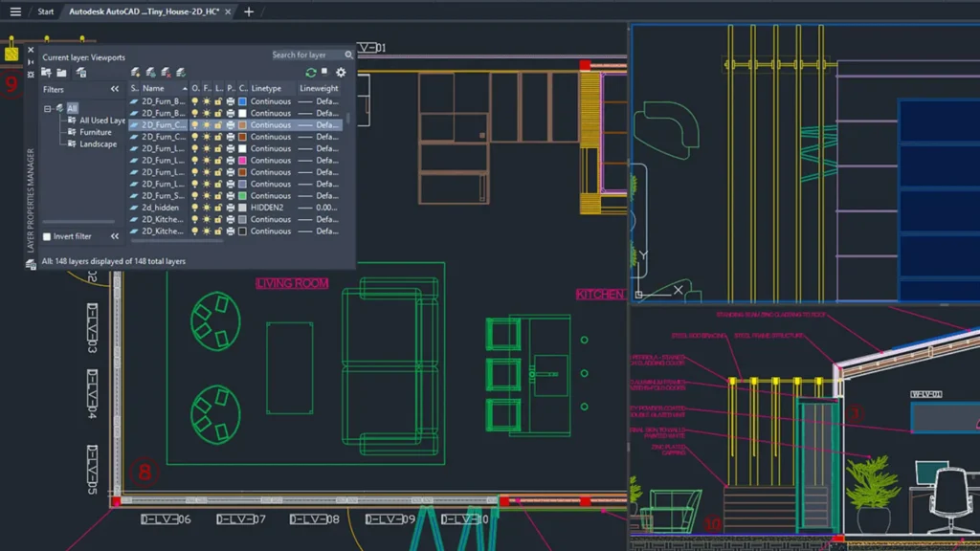Open the New Property Filter icon
The image size is (980, 551).
click(x=45, y=72)
